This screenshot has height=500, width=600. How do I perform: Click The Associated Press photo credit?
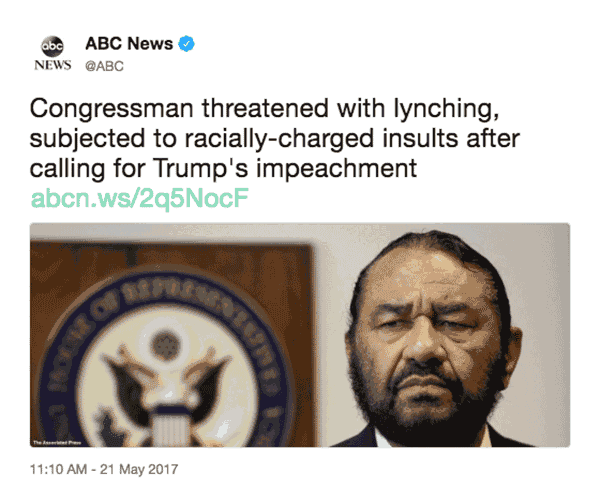click(57, 443)
